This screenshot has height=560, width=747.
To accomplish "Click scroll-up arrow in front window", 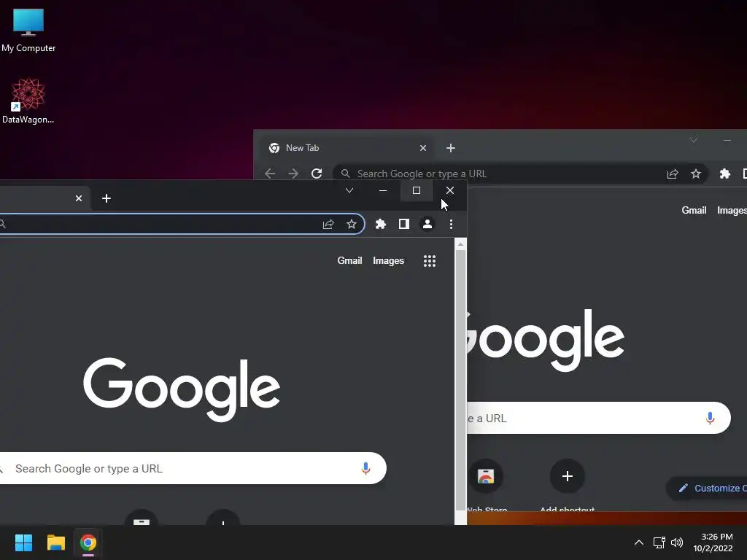I will coord(461,244).
